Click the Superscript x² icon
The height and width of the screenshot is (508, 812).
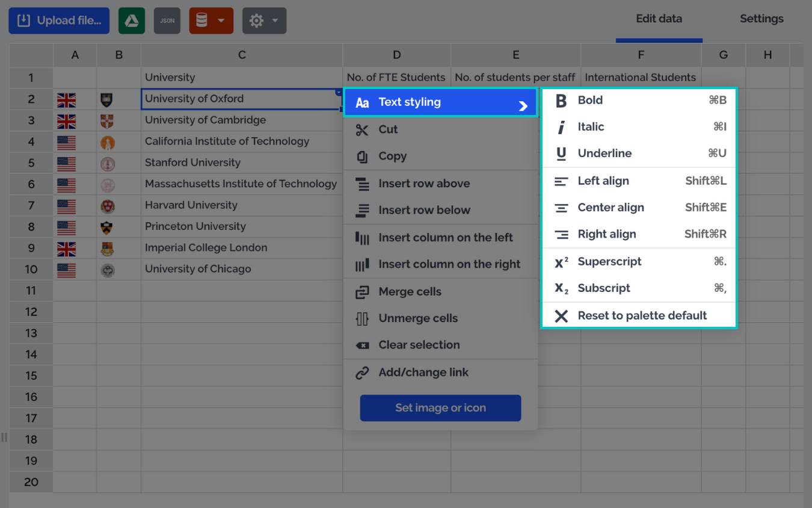point(561,262)
